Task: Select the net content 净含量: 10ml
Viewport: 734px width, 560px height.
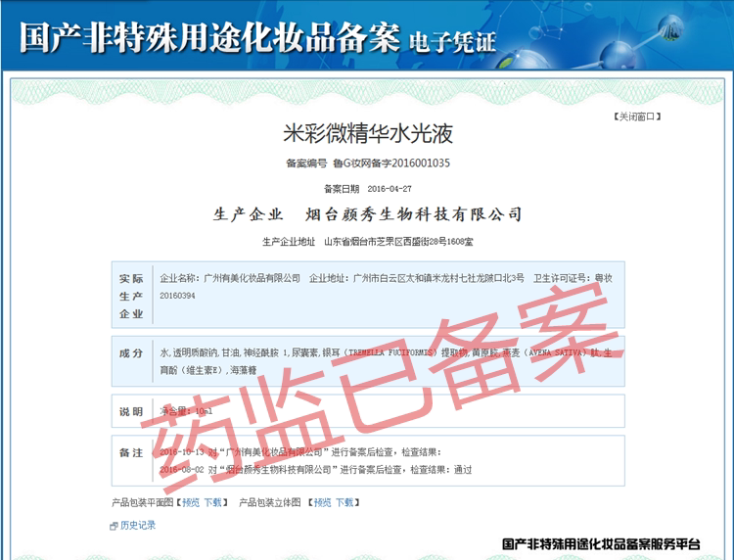Action: click(x=186, y=411)
